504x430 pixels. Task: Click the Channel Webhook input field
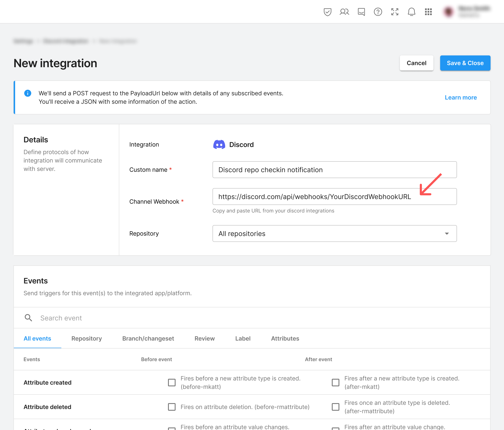(x=335, y=196)
